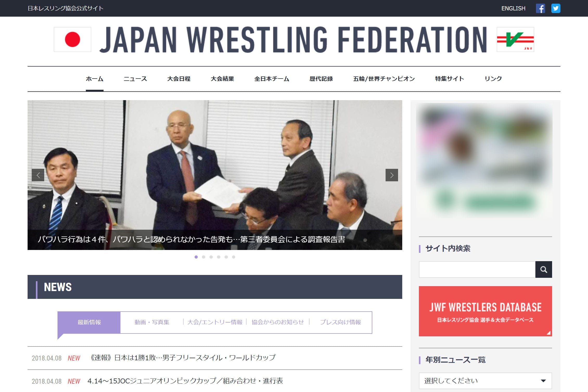588x392 pixels.
Task: Go to previous slide arrow
Action: point(38,175)
